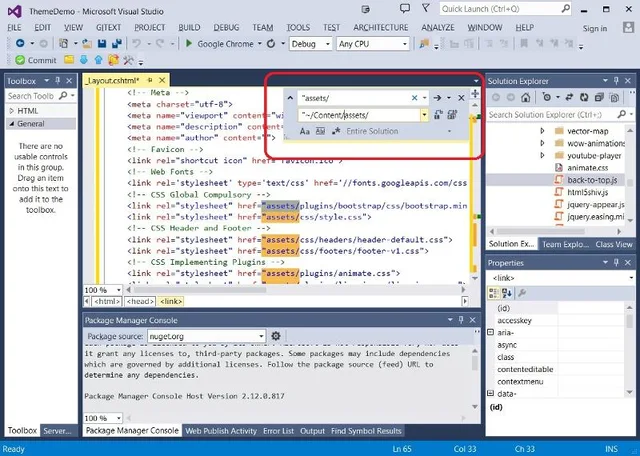Click the Commit button
Viewport: 640px width, 456px height.
click(36, 60)
